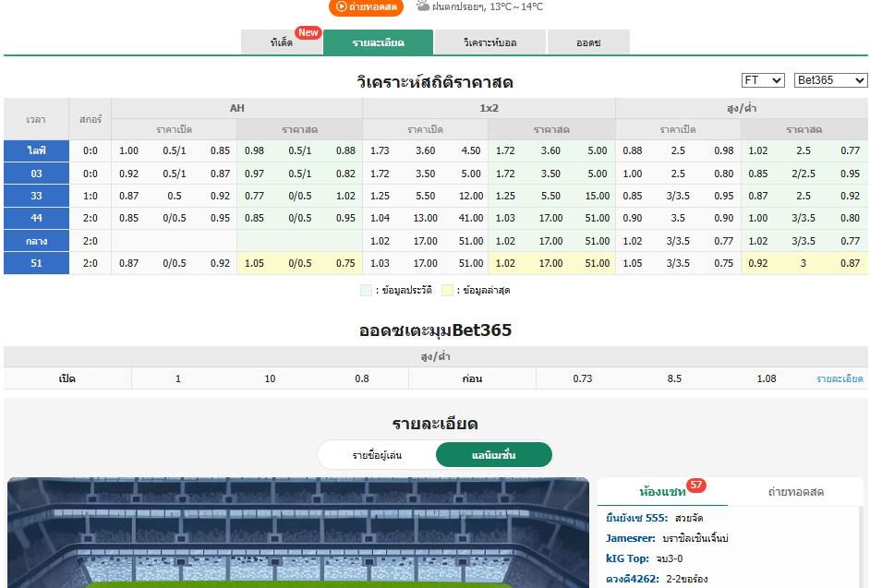870x588 pixels.
Task: Switch to the ทีเด็ด tab
Action: (282, 42)
